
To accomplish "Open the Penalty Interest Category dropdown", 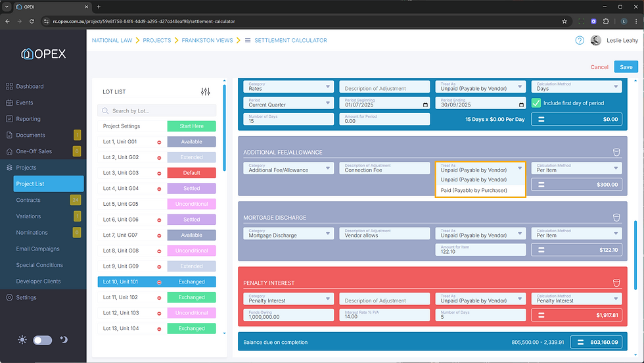I will click(288, 299).
